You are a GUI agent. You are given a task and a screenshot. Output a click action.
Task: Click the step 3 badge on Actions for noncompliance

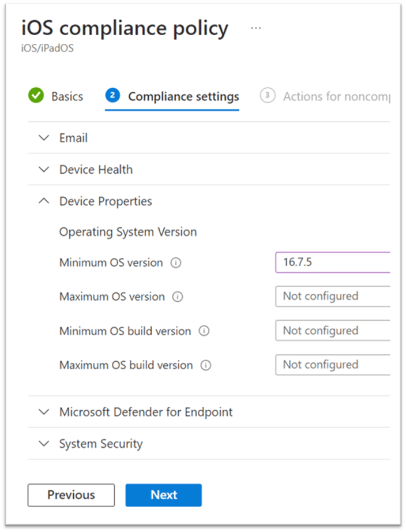click(268, 96)
